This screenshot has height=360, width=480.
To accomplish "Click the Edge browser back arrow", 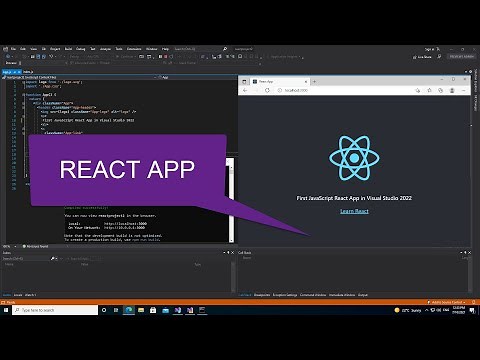I will point(245,90).
